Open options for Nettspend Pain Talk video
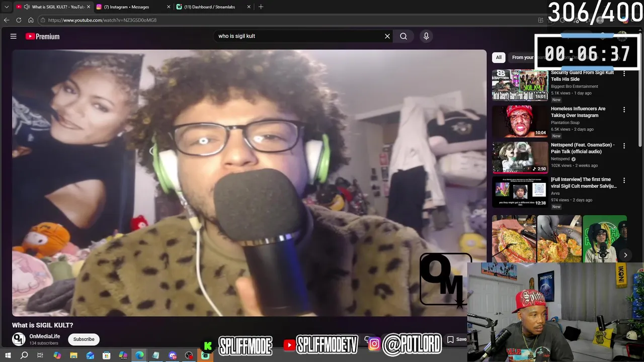Viewport: 644px width, 362px height. 624,146
